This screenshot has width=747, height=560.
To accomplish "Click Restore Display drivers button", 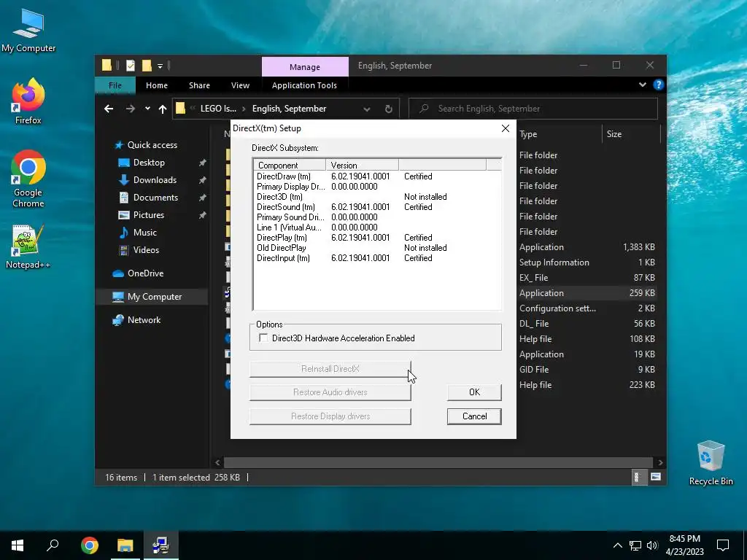I will tap(330, 416).
